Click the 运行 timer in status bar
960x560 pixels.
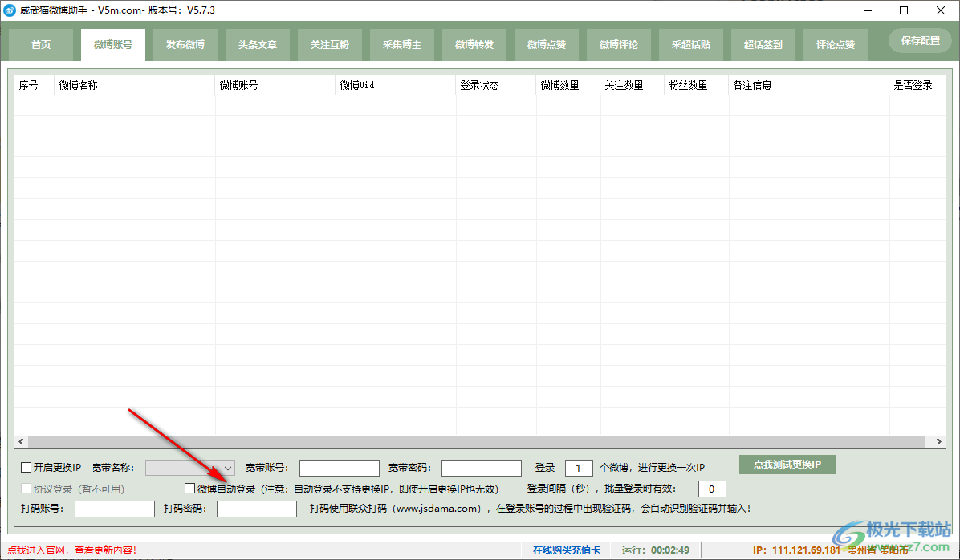pos(656,550)
